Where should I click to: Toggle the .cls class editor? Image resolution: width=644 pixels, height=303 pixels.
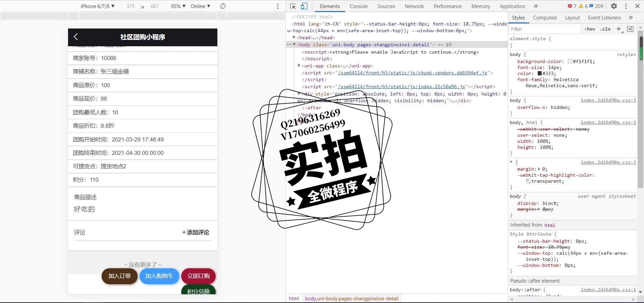[x=605, y=29]
